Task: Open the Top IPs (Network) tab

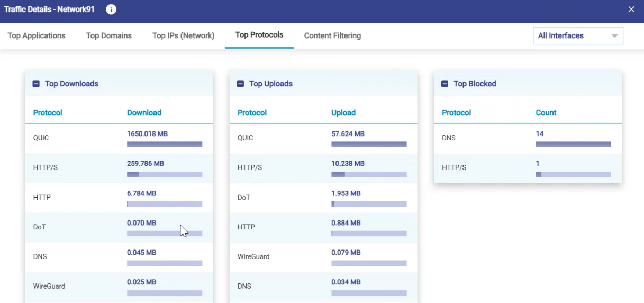Action: click(x=183, y=36)
